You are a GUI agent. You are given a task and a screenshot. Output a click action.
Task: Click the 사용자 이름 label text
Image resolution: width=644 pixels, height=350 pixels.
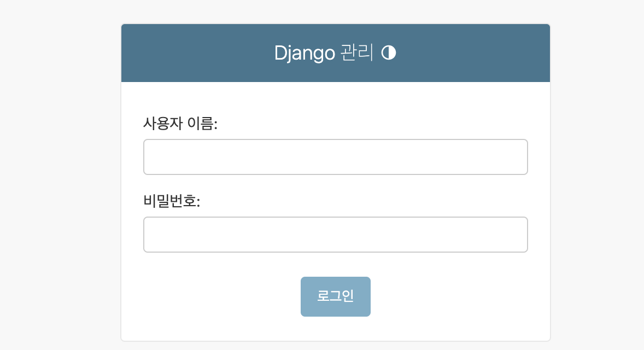click(180, 124)
